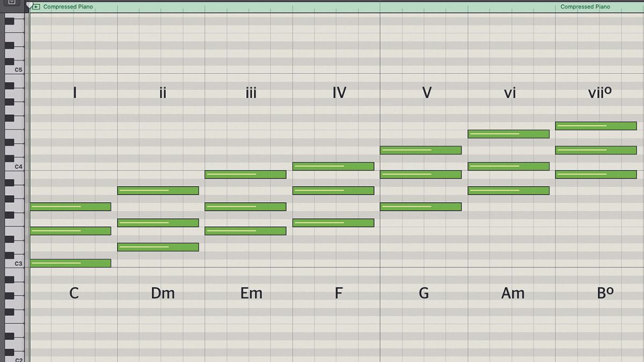The height and width of the screenshot is (362, 644).
Task: Click the Roman numeral V label
Action: coord(426,93)
